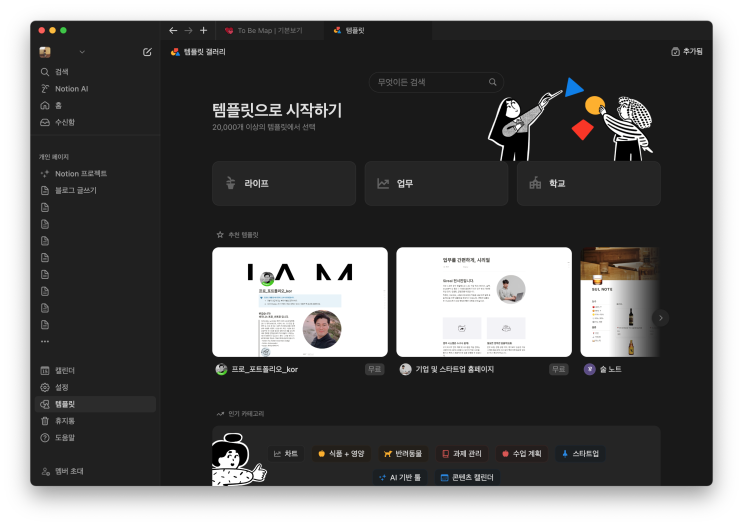Open a new tab with plus icon
The height and width of the screenshot is (526, 743).
point(203,30)
